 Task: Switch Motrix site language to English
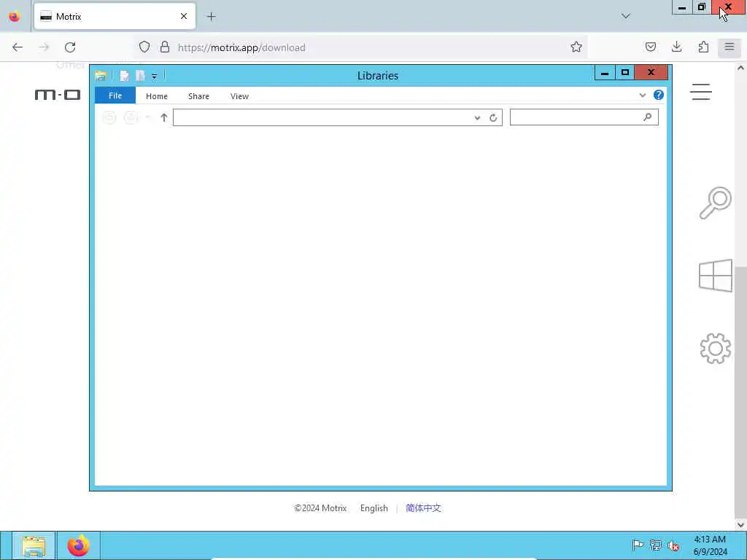[373, 508]
